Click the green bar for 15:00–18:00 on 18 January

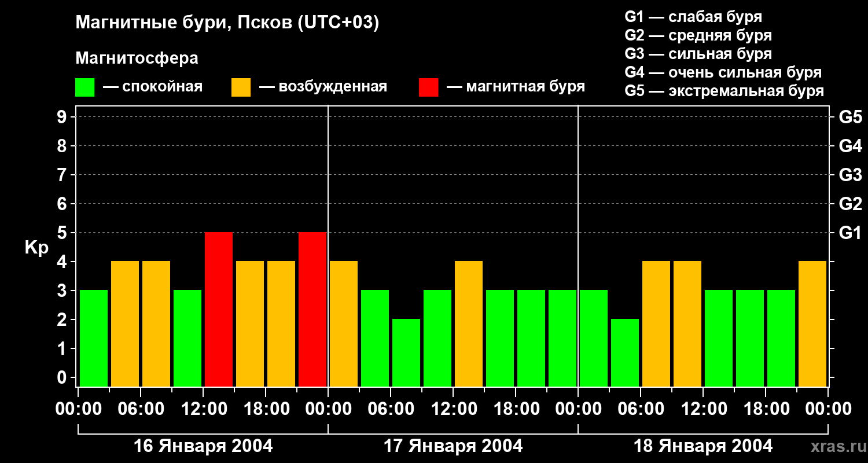tap(750, 338)
